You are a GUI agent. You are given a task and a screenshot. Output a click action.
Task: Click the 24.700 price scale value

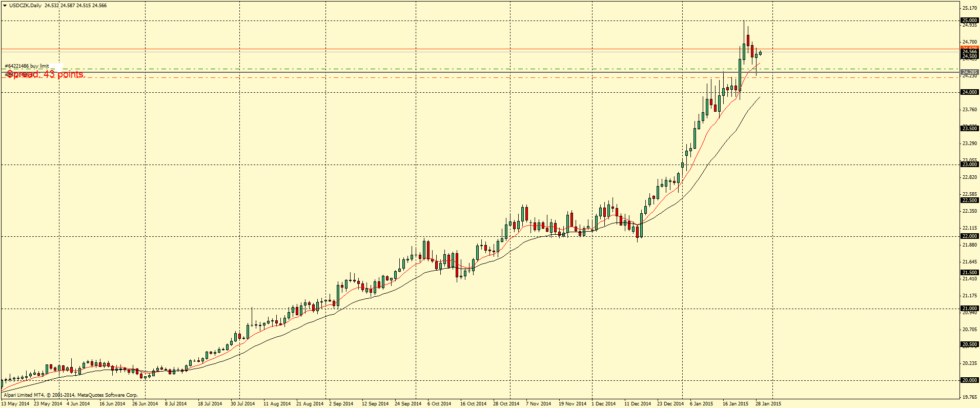coord(969,42)
